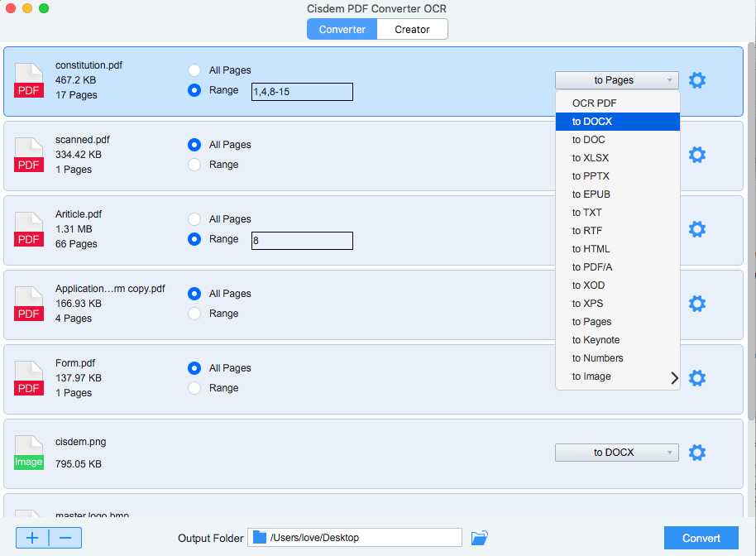Select Range option for scanned.pdf

(x=194, y=165)
